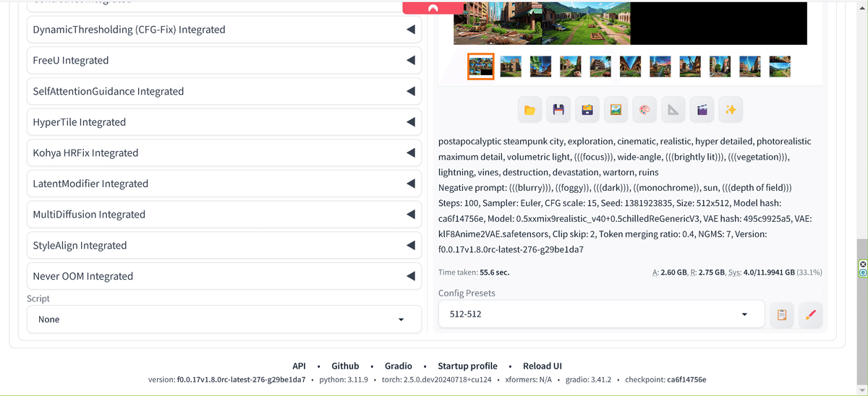Click the 'Config Presets' label
The width and height of the screenshot is (868, 396).
(467, 293)
